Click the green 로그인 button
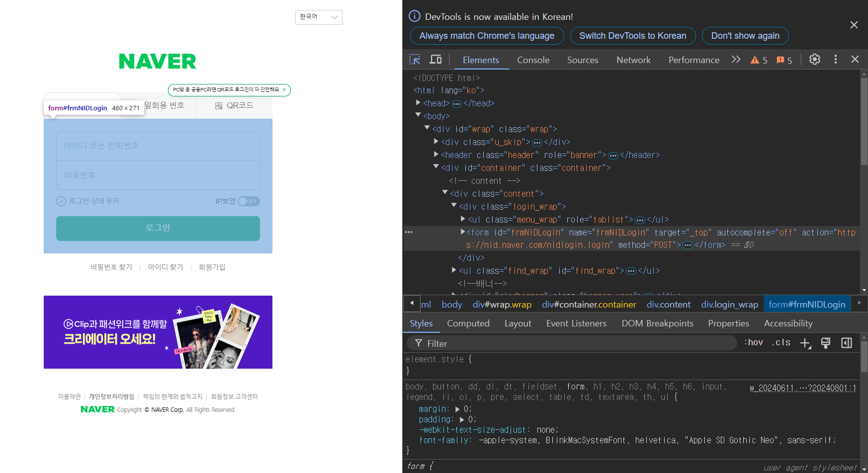Image resolution: width=868 pixels, height=473 pixels. 158,228
